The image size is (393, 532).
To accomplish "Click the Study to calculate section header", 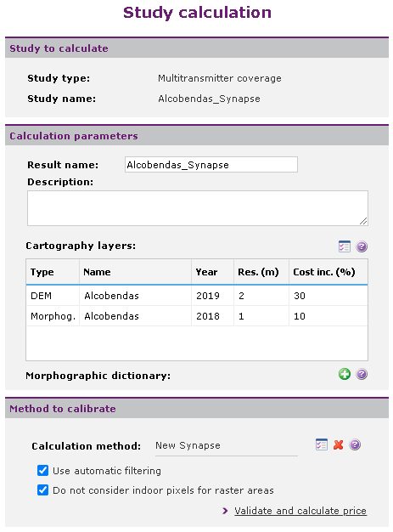I will [x=197, y=48].
